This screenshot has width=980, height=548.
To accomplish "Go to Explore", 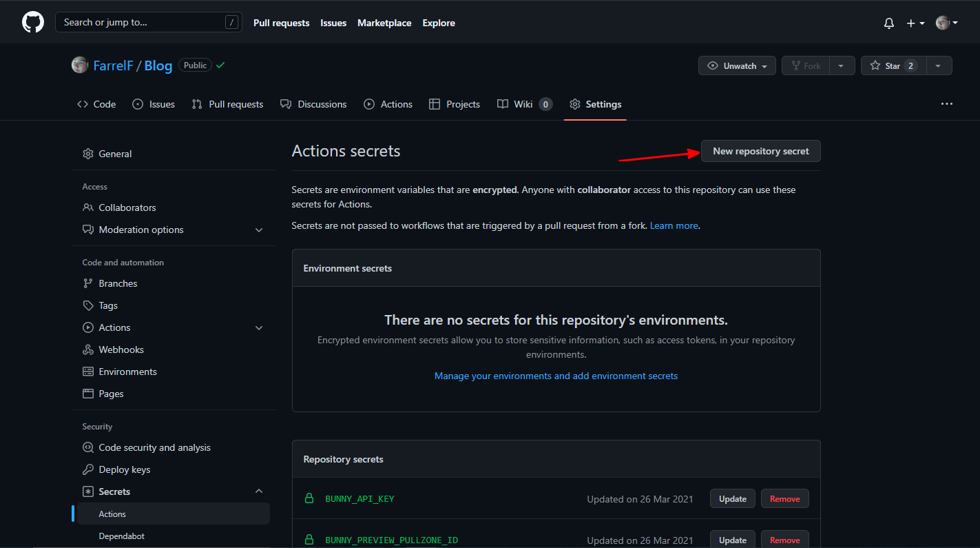I will pyautogui.click(x=439, y=23).
